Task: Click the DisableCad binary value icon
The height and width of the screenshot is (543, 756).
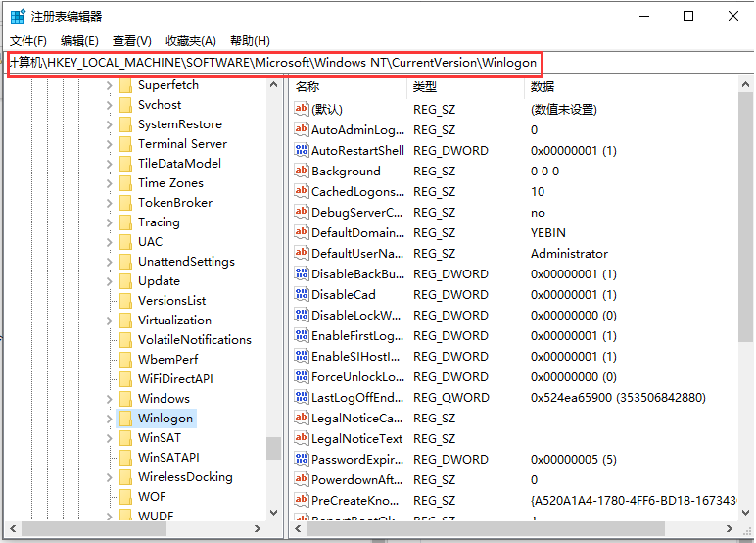Action: [302, 295]
